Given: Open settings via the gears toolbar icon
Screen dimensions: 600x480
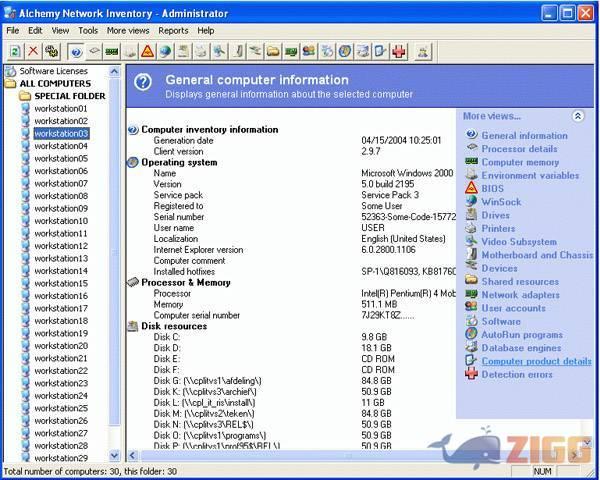Looking at the screenshot, I should click(51, 51).
